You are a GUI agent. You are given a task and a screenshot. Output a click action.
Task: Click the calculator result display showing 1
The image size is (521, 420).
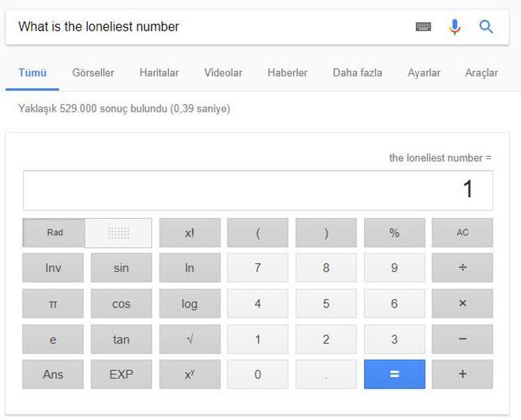pos(258,190)
